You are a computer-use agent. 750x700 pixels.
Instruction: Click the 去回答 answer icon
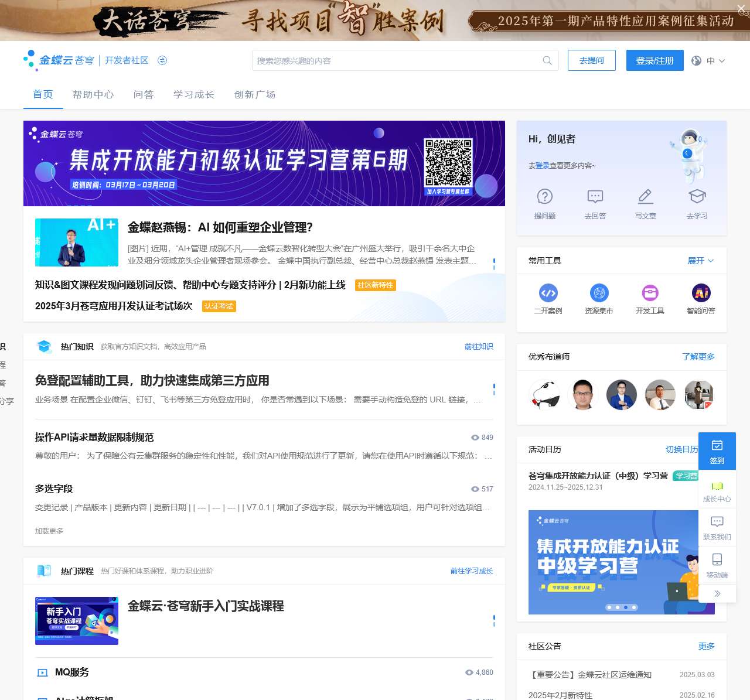(595, 197)
